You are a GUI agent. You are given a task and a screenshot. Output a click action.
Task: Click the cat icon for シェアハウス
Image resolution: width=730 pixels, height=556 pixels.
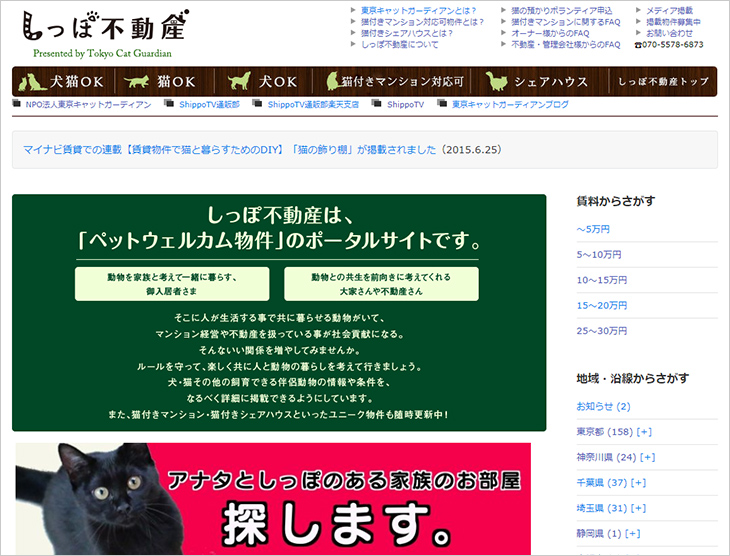click(x=496, y=81)
